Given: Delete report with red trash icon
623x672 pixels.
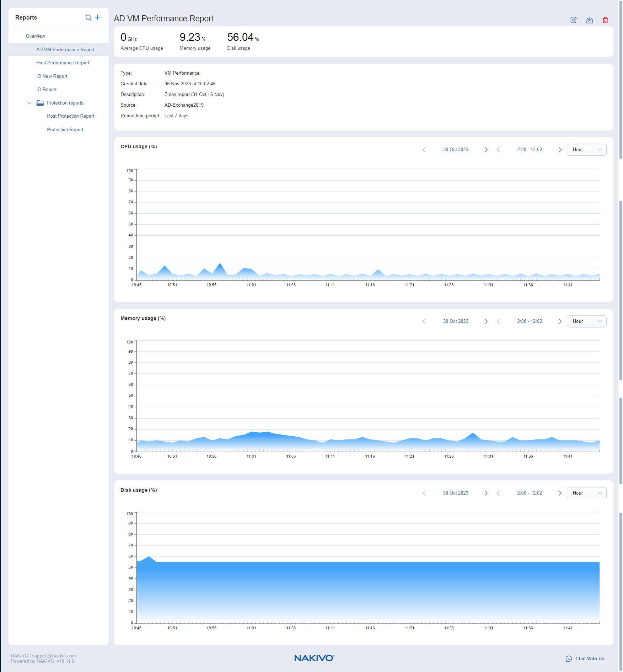Looking at the screenshot, I should pyautogui.click(x=605, y=20).
